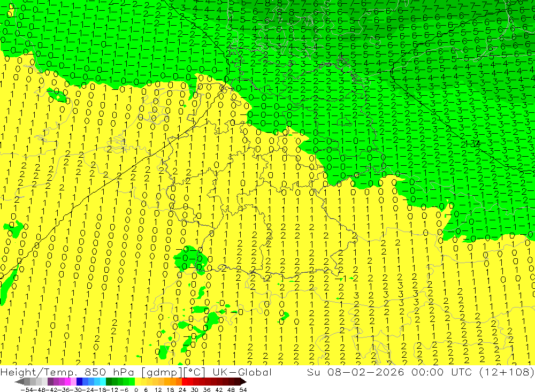The height and width of the screenshot is (392, 535).
Task: Click the 'UK-Global' model name label
Action: (x=242, y=372)
